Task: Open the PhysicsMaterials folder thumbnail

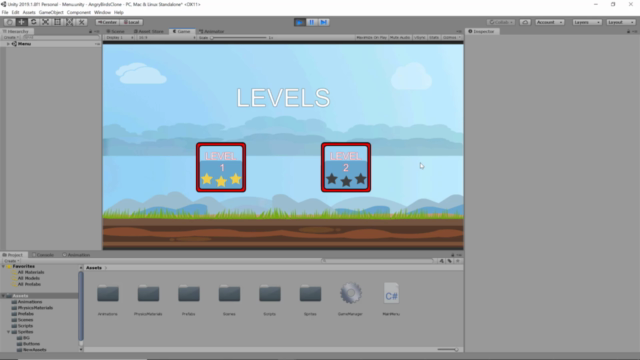Action: [x=148, y=293]
